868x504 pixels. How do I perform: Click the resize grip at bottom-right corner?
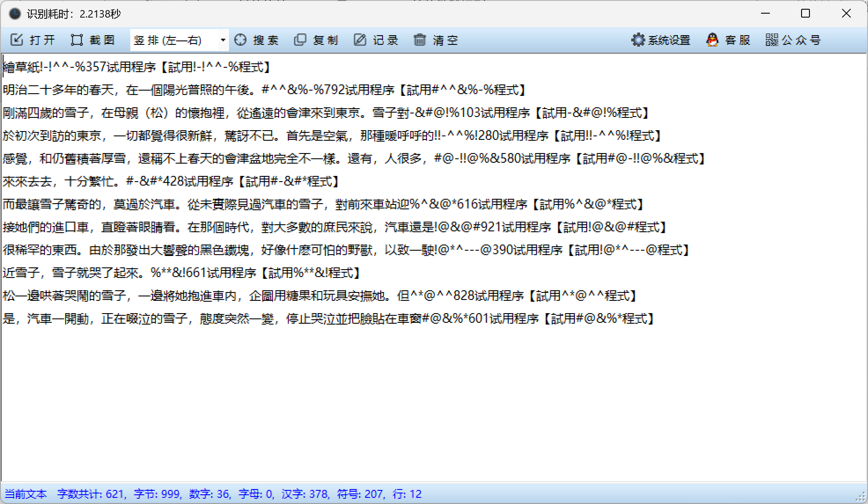861,497
